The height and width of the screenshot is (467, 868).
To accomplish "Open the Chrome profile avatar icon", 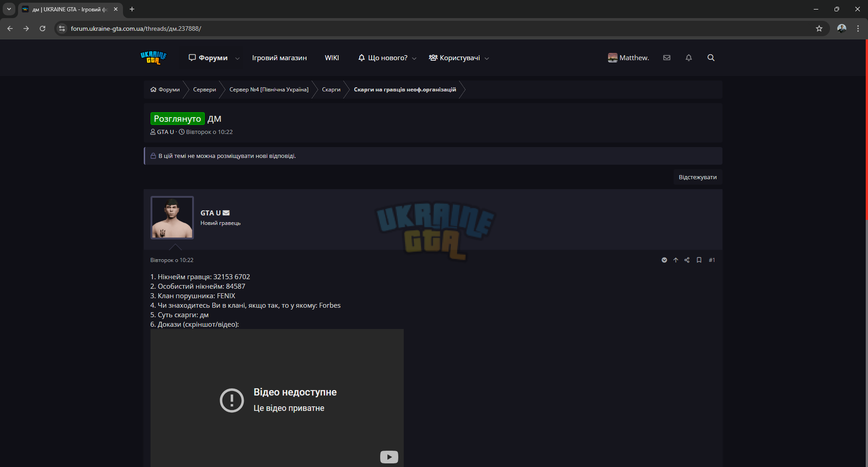I will (x=842, y=29).
